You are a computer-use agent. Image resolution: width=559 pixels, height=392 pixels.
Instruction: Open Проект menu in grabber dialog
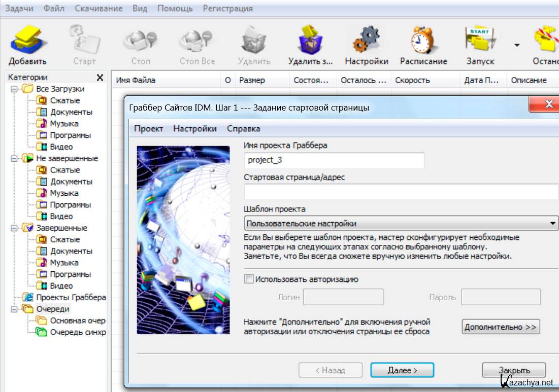click(x=148, y=129)
